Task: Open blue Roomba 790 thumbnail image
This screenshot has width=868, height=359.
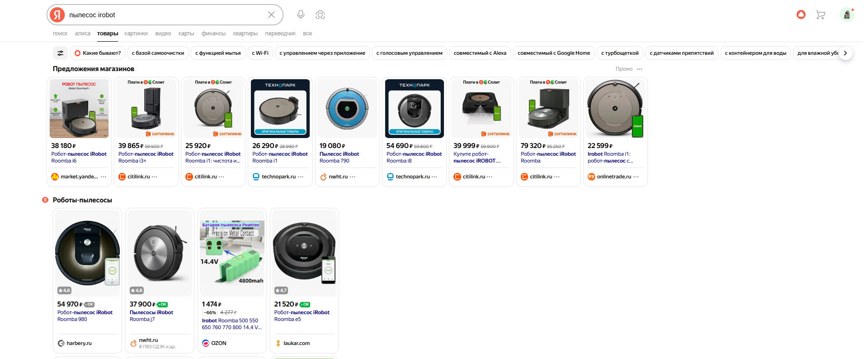Action: pyautogui.click(x=347, y=109)
